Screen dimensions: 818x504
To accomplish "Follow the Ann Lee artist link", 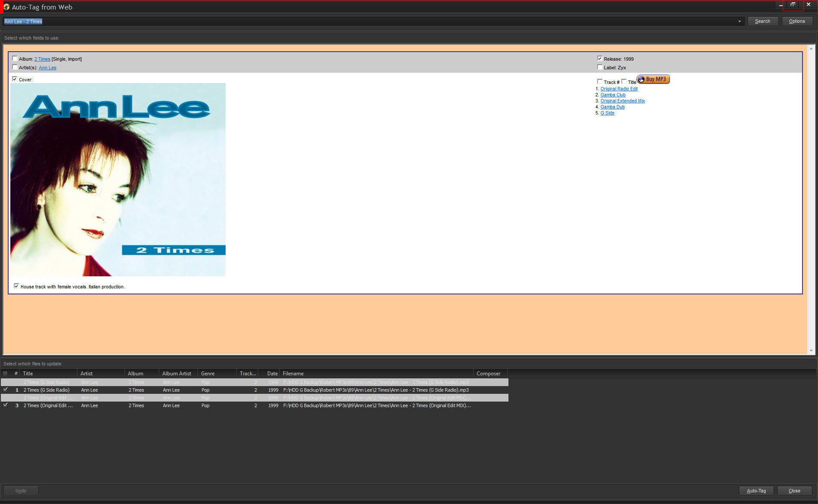I will point(47,68).
